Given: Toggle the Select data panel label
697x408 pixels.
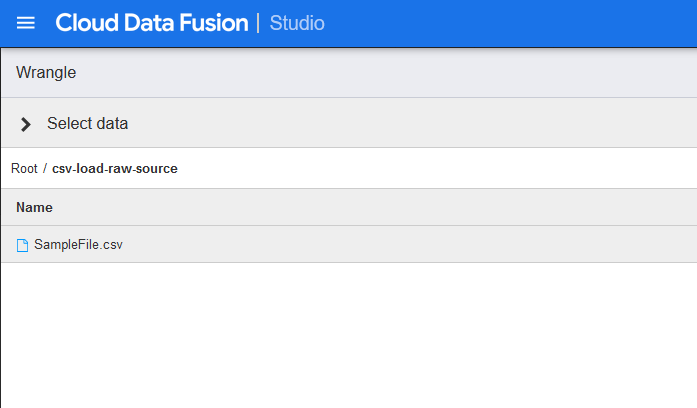Looking at the screenshot, I should click(x=88, y=123).
